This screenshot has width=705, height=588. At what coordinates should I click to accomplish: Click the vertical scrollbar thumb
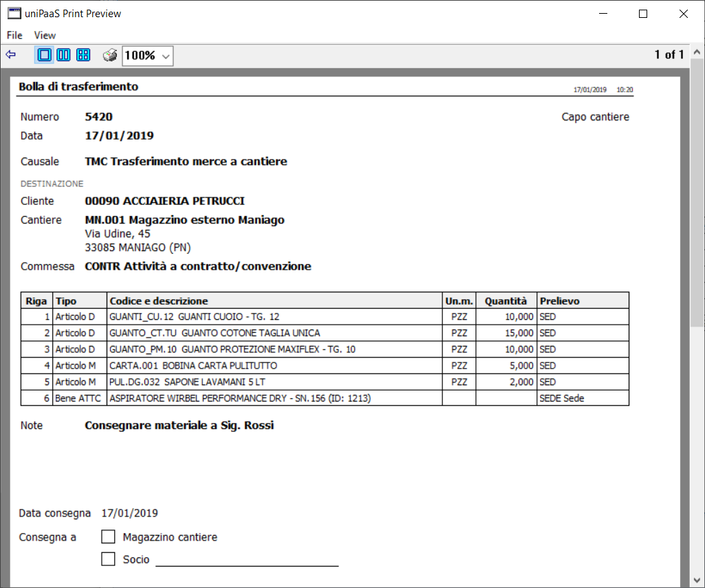697,193
